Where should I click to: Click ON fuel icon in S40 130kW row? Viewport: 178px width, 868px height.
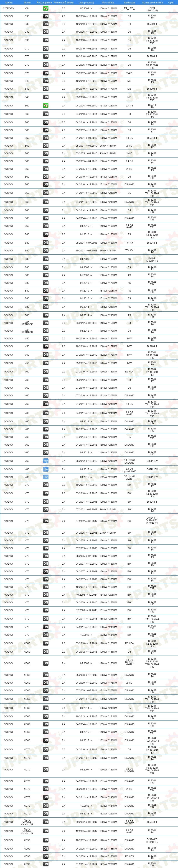tap(46, 89)
